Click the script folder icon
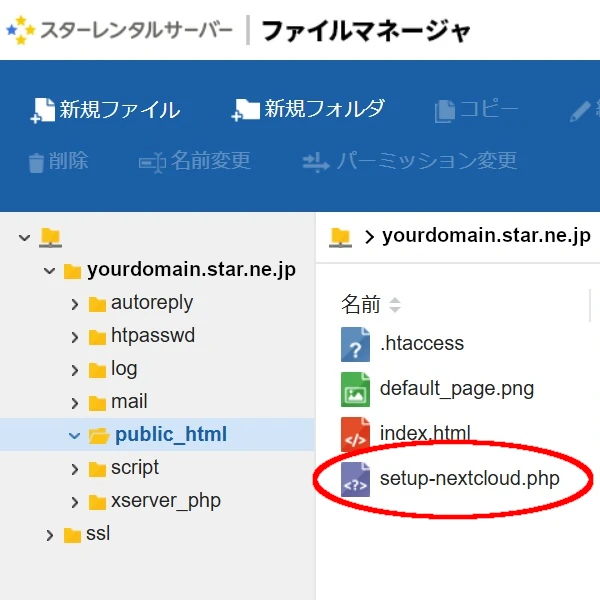 click(x=97, y=469)
